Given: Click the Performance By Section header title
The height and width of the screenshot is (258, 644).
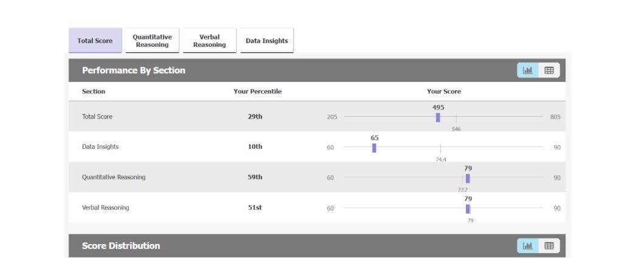Looking at the screenshot, I should click(134, 70).
